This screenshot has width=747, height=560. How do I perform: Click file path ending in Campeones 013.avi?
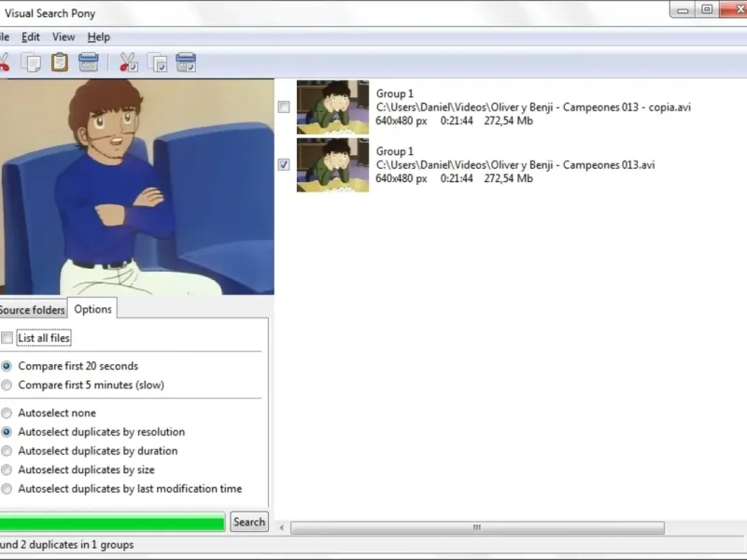coord(515,165)
